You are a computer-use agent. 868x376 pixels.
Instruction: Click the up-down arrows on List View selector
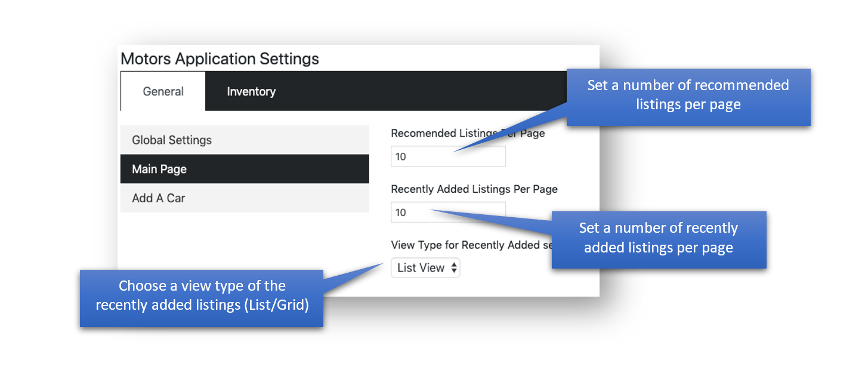click(x=454, y=268)
